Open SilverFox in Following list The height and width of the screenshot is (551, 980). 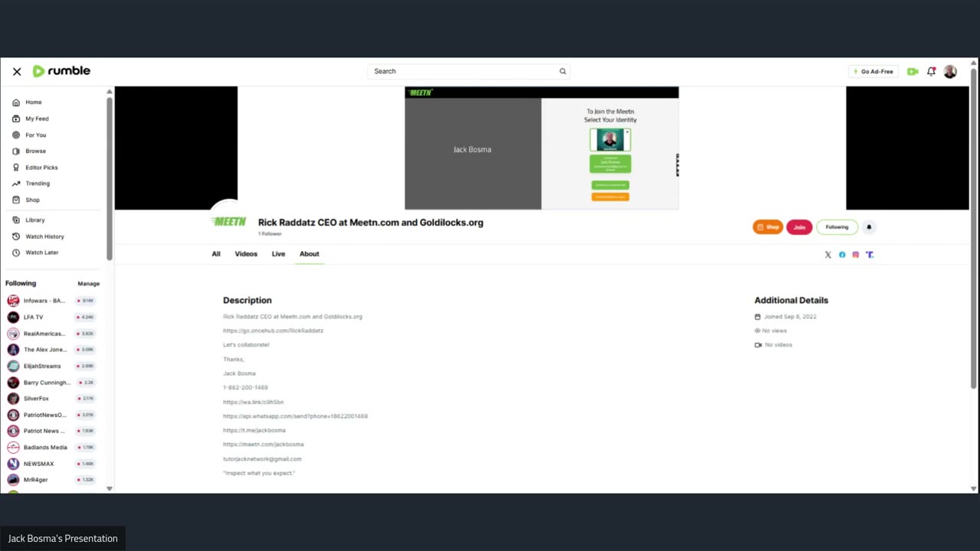point(50,399)
